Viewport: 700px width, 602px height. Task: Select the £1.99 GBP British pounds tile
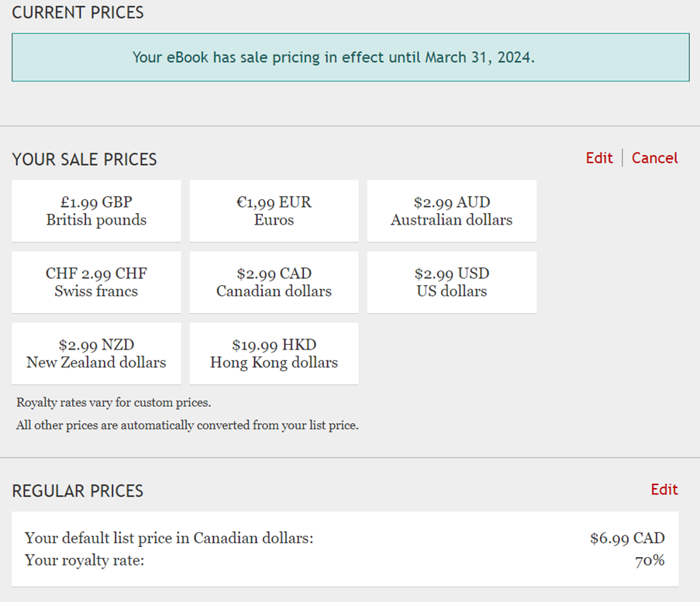(x=96, y=211)
